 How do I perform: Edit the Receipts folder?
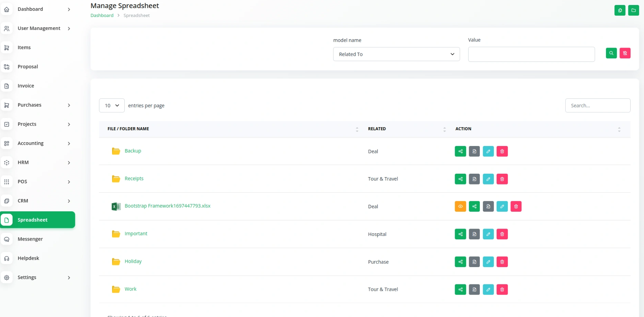tap(488, 179)
